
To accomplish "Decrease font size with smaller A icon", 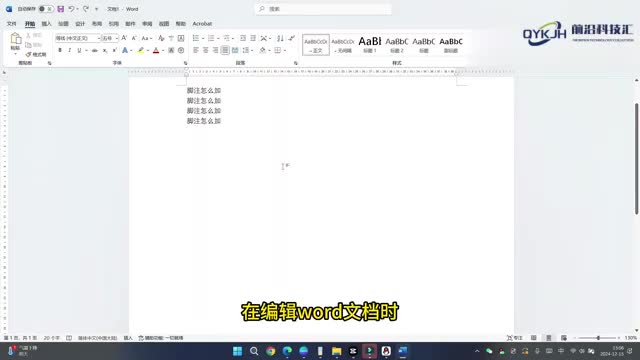I will click(134, 38).
